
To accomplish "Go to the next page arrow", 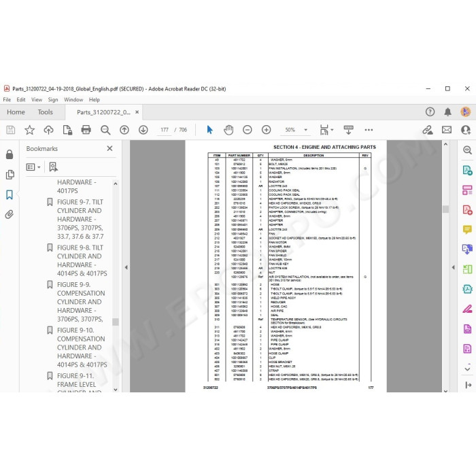I will click(x=143, y=130).
